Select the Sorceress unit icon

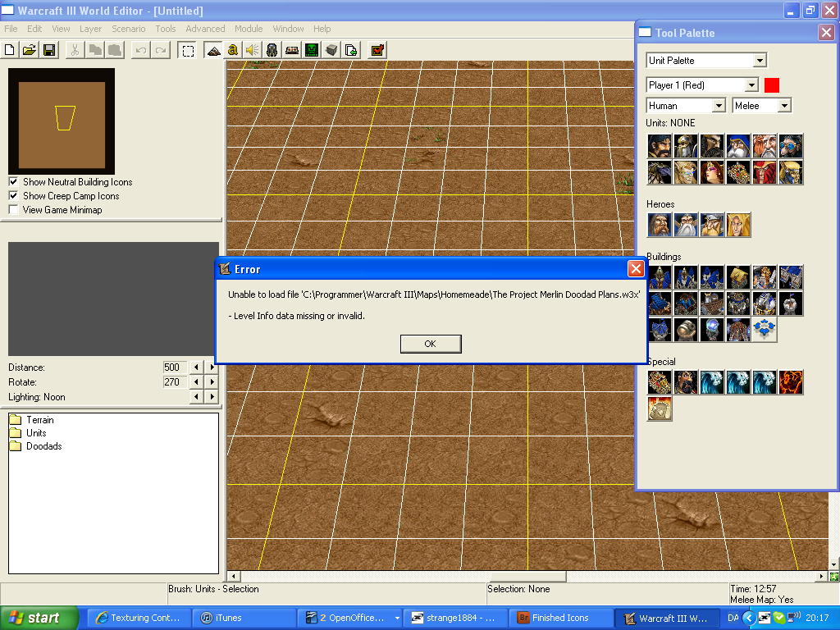[x=712, y=172]
